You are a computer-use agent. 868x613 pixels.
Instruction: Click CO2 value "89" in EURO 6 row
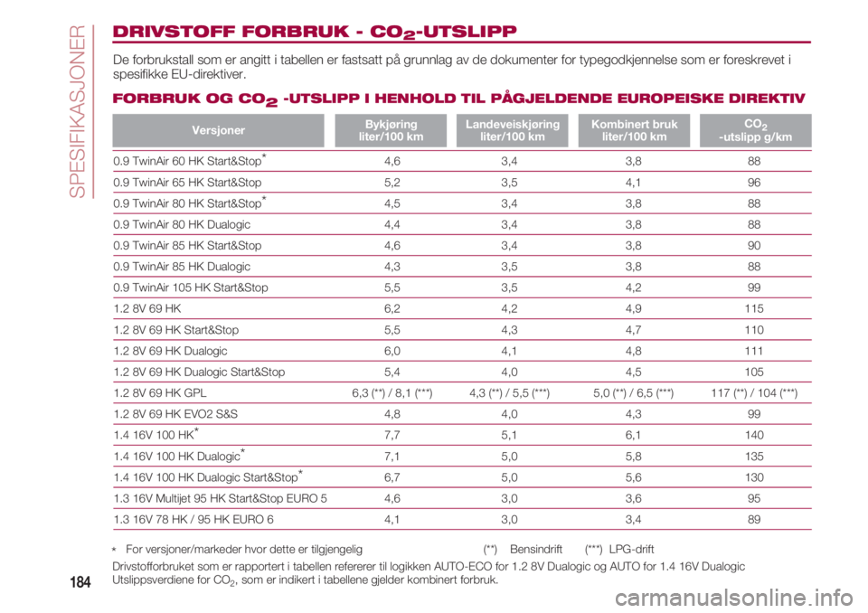pos(754,519)
